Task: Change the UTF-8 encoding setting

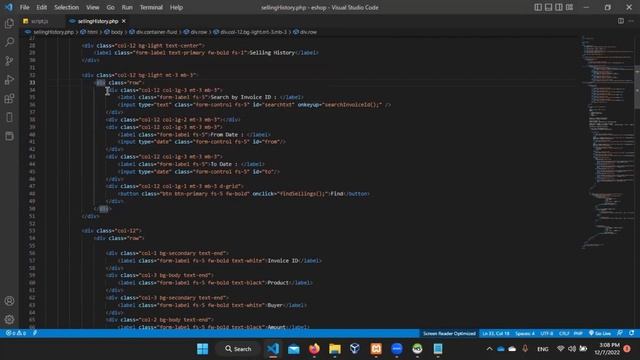Action: point(547,333)
